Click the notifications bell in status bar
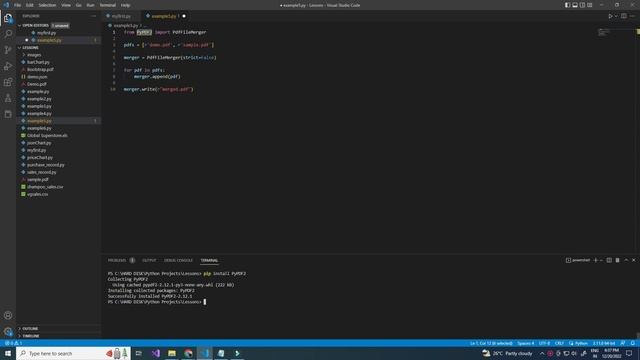Screen dimensions: 640x360 tap(633, 343)
